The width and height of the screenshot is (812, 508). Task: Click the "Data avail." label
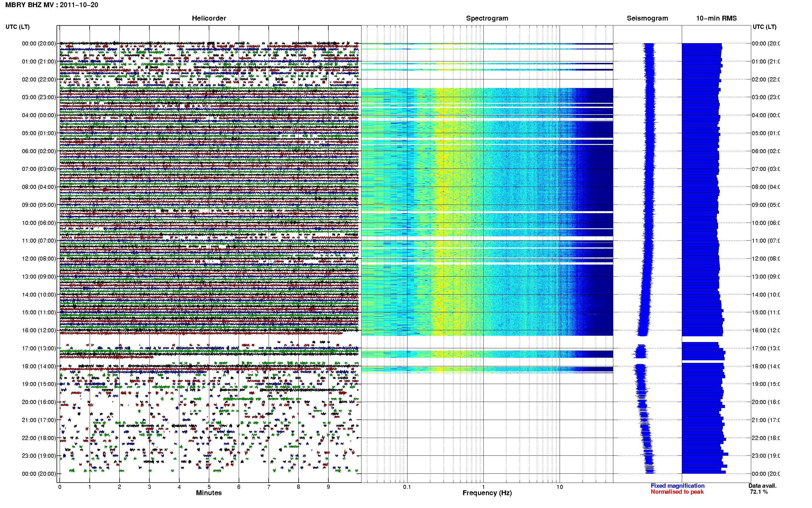[762, 486]
